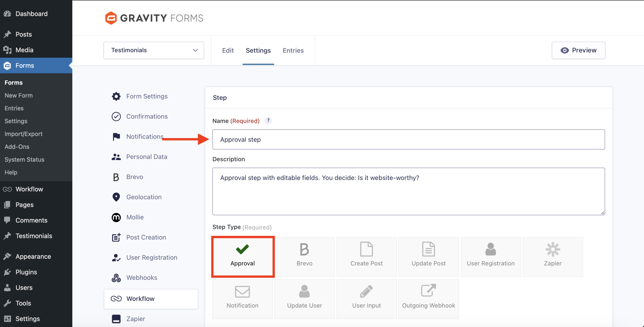Select the Notification envelope step type
Image resolution: width=644 pixels, height=327 pixels.
click(242, 299)
